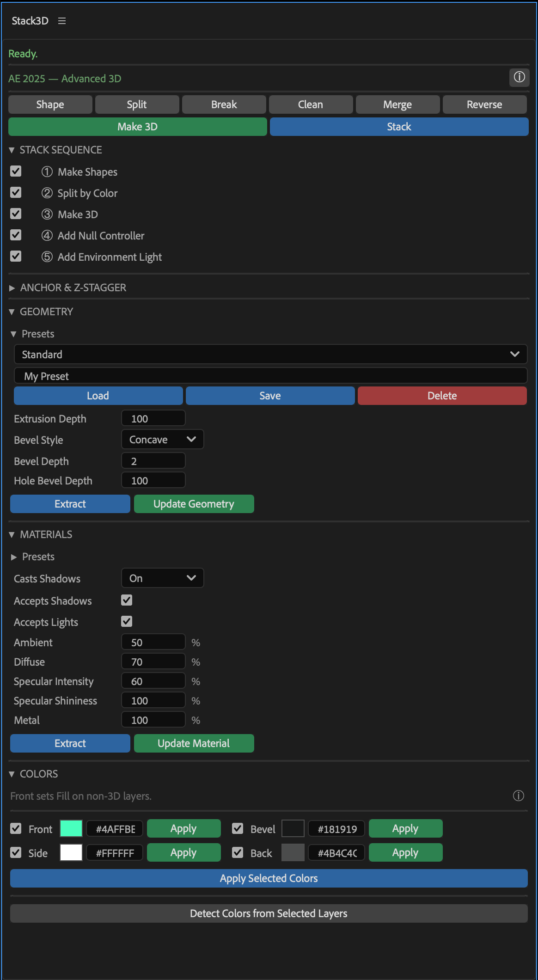Open the Front color swatch picker
The image size is (538, 980).
click(71, 828)
